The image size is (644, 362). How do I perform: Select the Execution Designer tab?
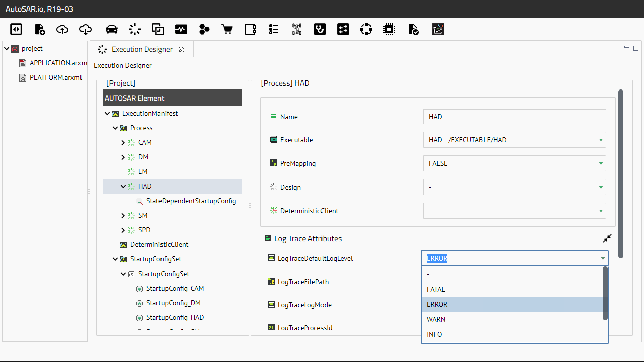pos(142,49)
